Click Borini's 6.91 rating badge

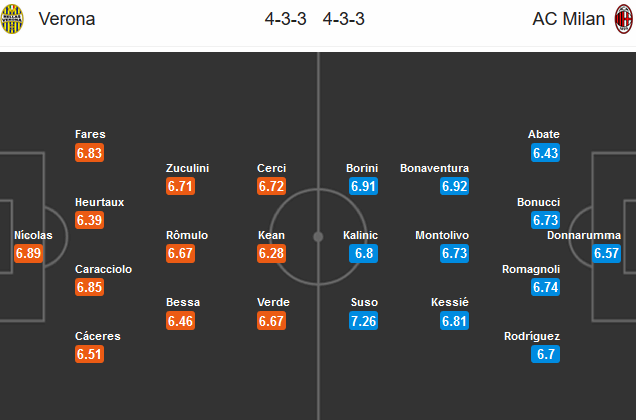pos(363,186)
